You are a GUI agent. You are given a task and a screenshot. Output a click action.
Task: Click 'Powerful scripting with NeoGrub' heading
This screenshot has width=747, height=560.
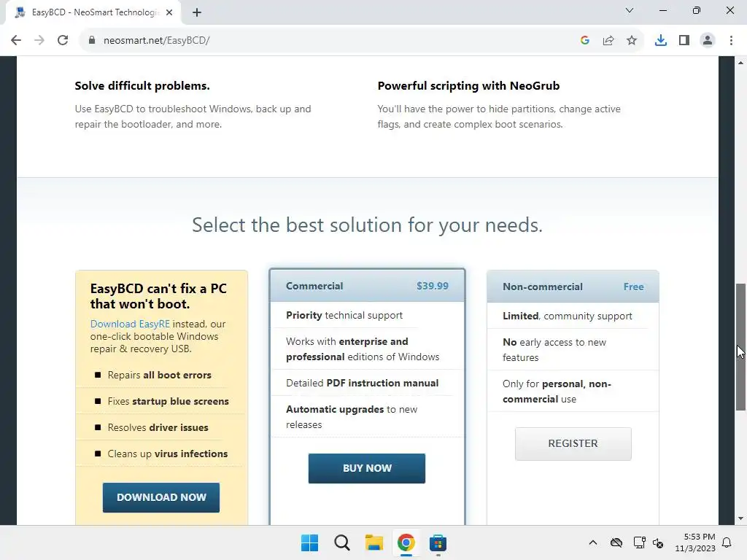coord(468,86)
